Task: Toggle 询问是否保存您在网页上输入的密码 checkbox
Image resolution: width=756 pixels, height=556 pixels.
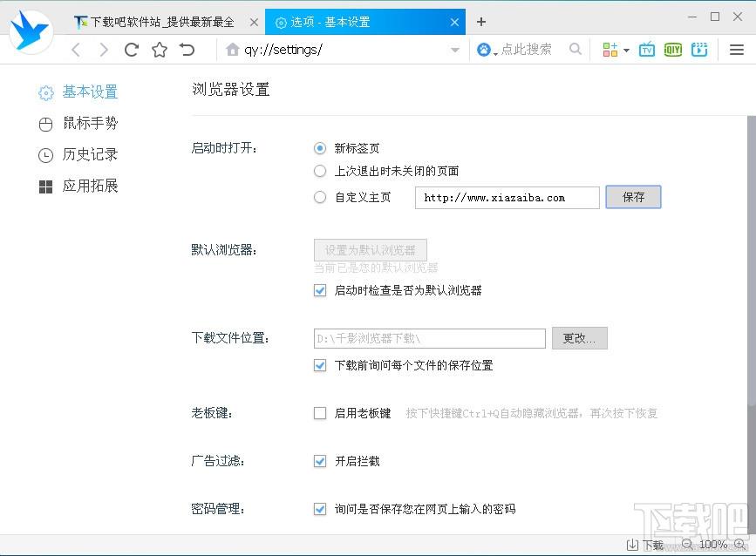Action: (320, 509)
